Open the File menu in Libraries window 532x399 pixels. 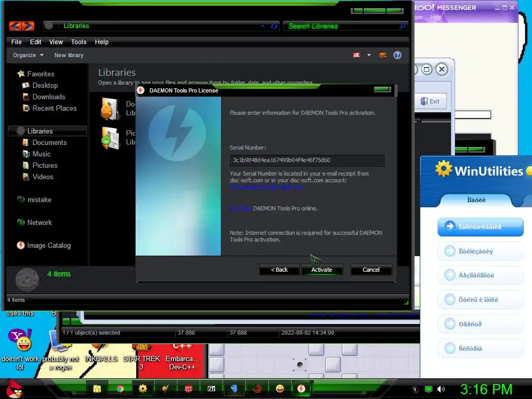(16, 42)
